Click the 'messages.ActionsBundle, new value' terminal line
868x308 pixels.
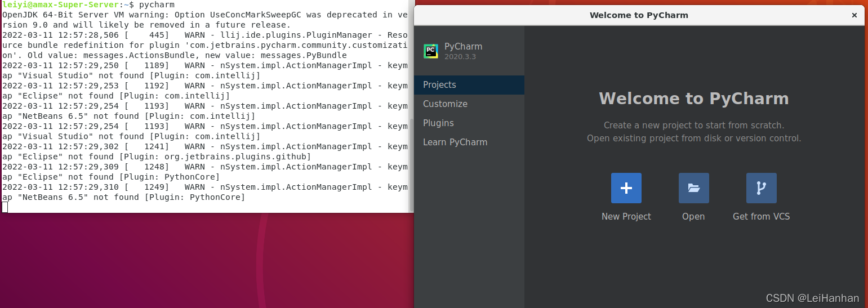(175, 55)
